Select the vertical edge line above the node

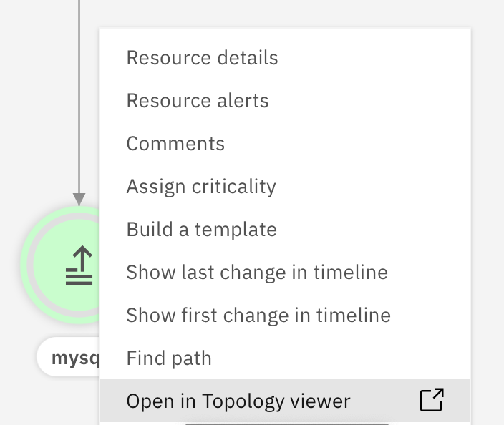(x=79, y=97)
